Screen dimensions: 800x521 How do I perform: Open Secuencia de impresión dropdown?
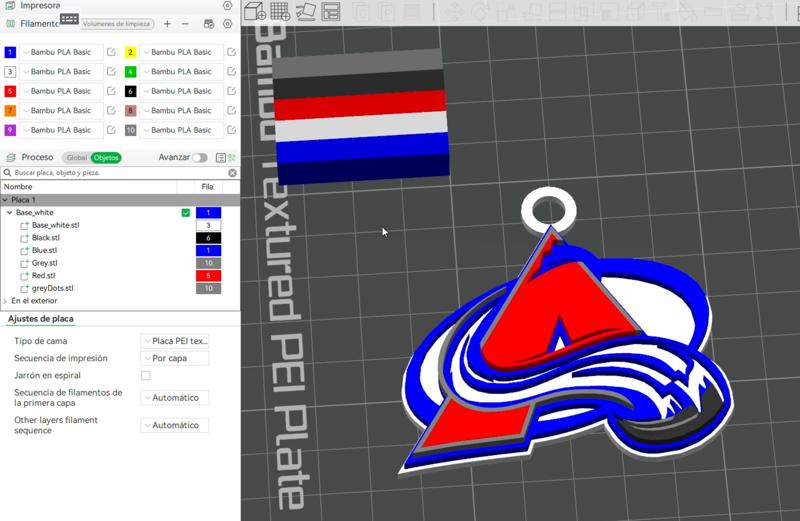[x=174, y=358]
